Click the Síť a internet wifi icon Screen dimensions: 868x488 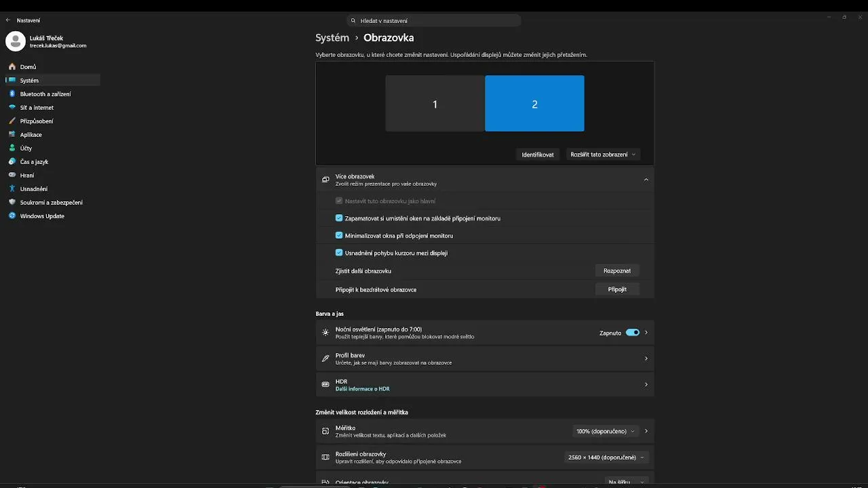pyautogui.click(x=12, y=108)
